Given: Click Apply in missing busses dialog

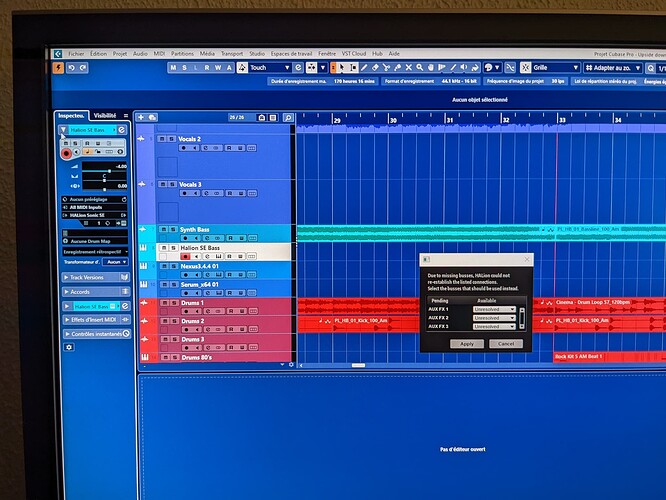Looking at the screenshot, I should click(x=467, y=344).
